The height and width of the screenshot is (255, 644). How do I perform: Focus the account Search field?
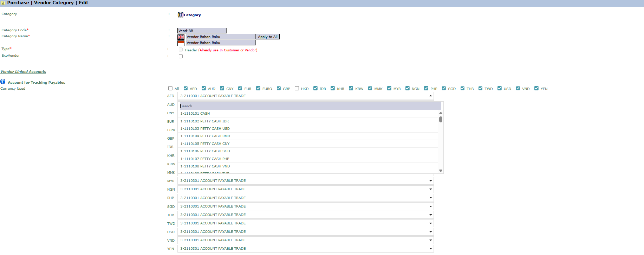click(310, 106)
